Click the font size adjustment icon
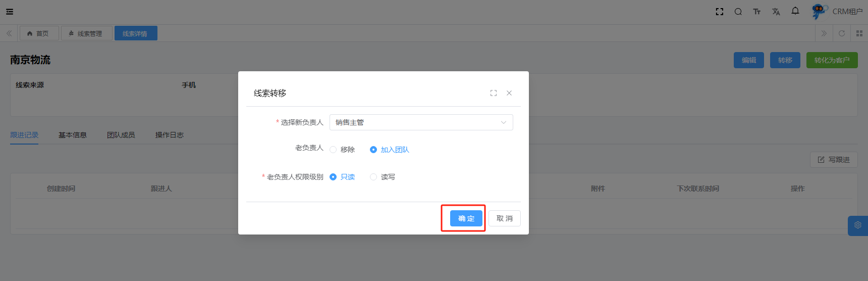This screenshot has height=281, width=868. [x=757, y=12]
